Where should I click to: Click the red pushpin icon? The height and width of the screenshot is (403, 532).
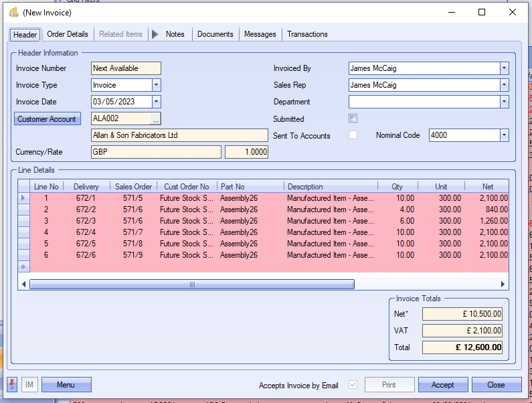point(12,385)
